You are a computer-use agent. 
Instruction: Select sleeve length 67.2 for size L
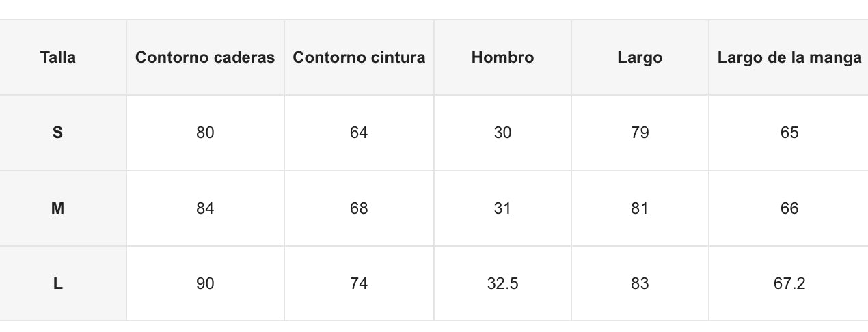point(789,283)
